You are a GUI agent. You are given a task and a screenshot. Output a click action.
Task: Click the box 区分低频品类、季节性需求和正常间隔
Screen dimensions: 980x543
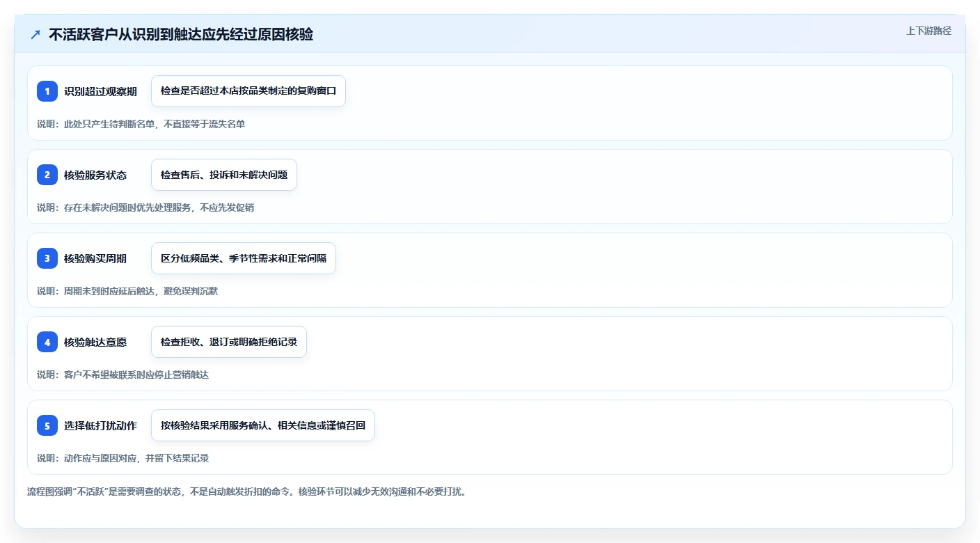tap(244, 258)
